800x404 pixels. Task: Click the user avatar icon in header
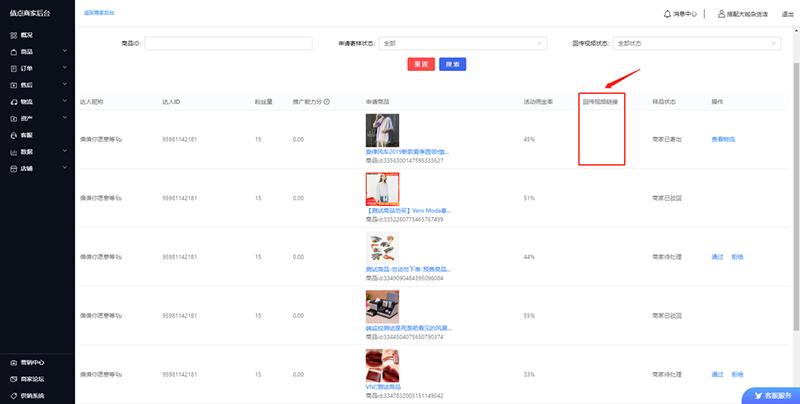722,14
